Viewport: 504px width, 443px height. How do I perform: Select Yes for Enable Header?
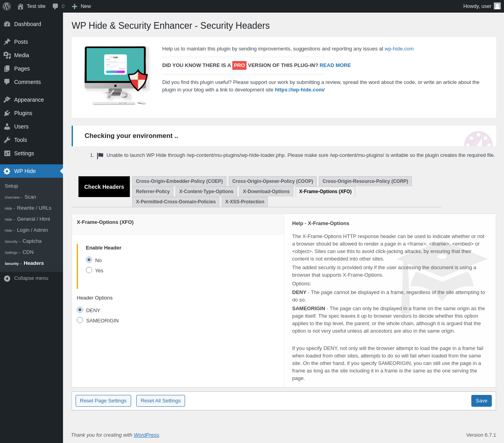(x=89, y=270)
